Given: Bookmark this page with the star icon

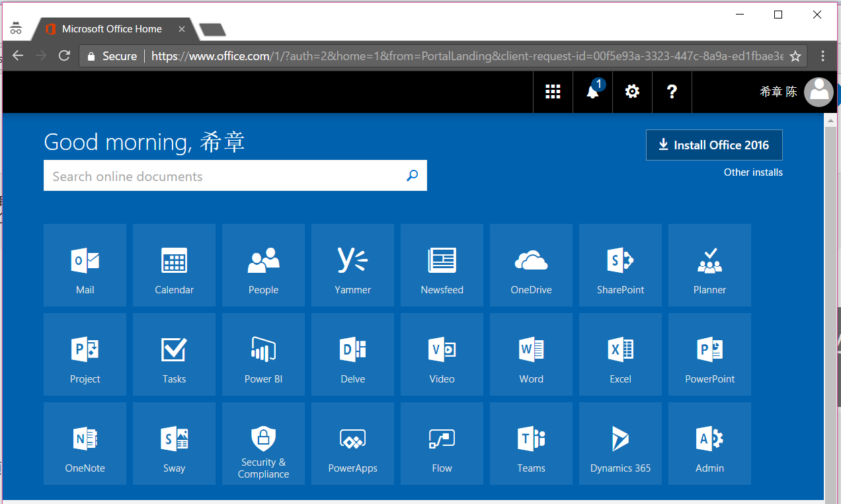Looking at the screenshot, I should click(795, 56).
